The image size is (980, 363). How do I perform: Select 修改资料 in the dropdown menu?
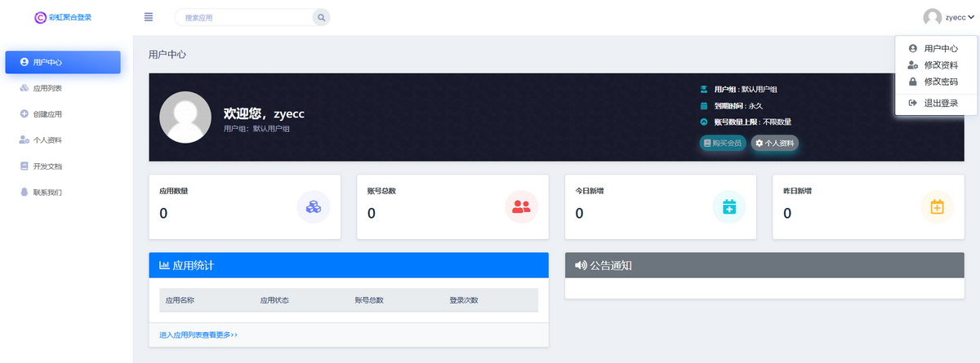pyautogui.click(x=940, y=65)
